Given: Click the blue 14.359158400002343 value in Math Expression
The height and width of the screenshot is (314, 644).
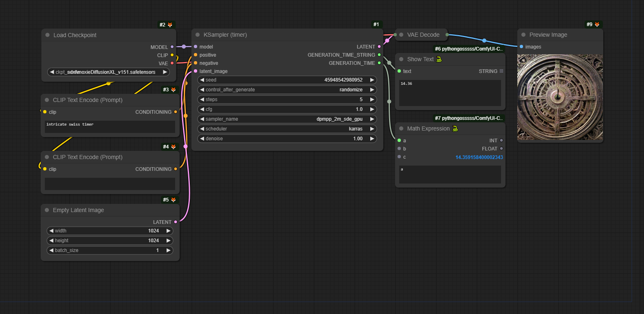Looking at the screenshot, I should 479,157.
